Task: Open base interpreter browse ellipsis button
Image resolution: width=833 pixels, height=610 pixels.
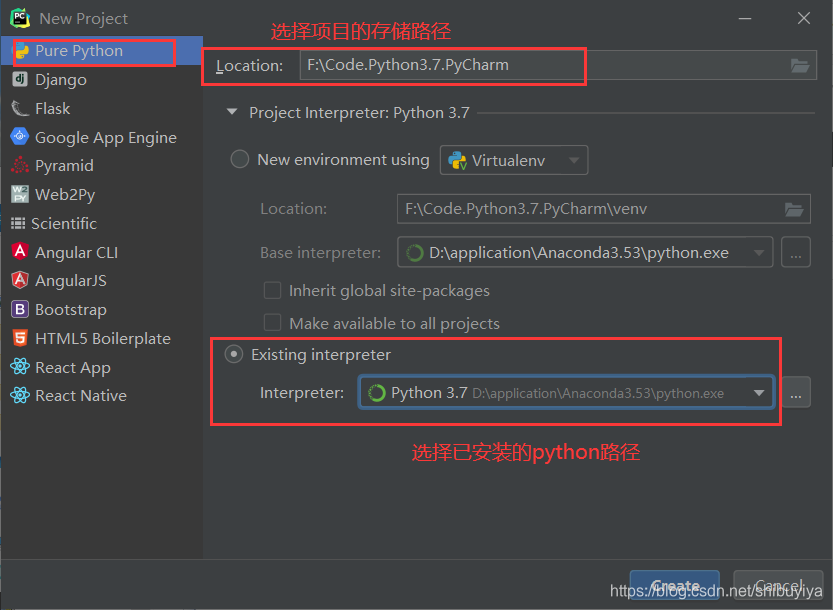Action: pos(795,252)
